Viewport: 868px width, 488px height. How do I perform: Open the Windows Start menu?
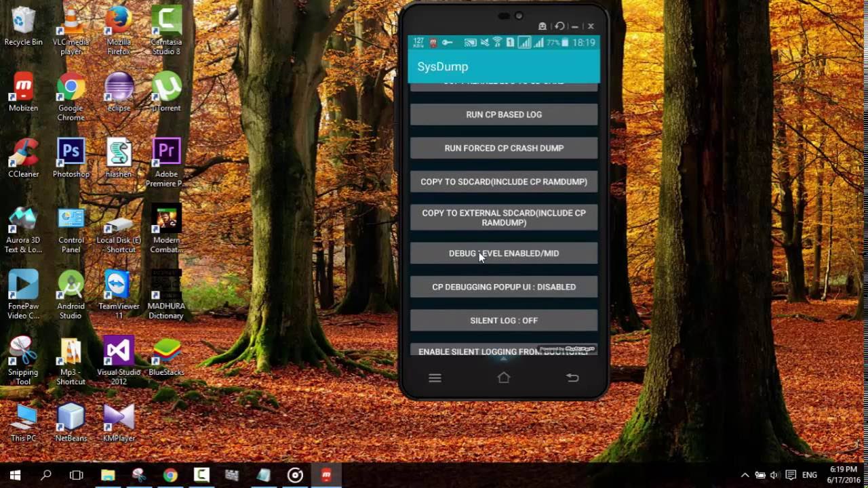click(x=15, y=475)
